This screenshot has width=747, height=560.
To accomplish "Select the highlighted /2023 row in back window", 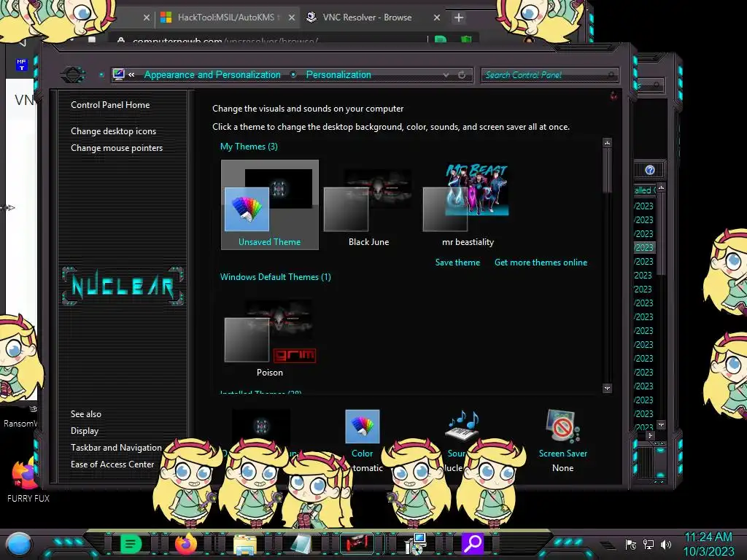I will (x=644, y=248).
